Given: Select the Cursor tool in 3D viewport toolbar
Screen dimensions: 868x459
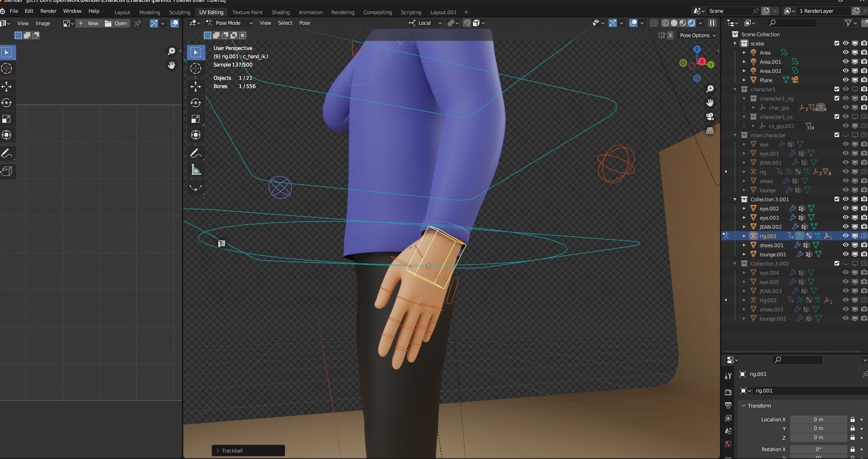Looking at the screenshot, I should point(196,68).
